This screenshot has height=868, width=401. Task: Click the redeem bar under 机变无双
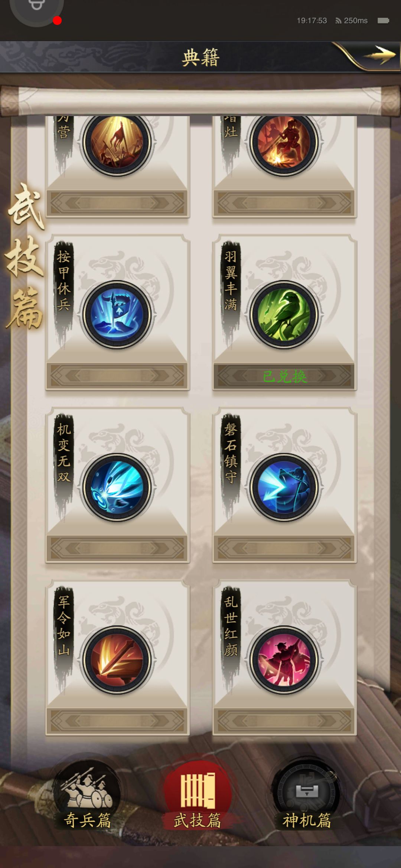coord(117,548)
